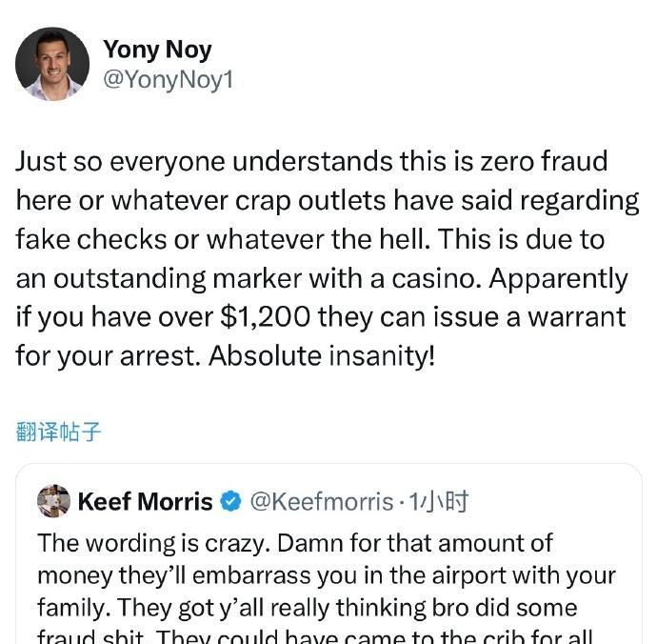657x644 pixels.
Task: Click the blue verified badge icon
Action: click(x=230, y=501)
